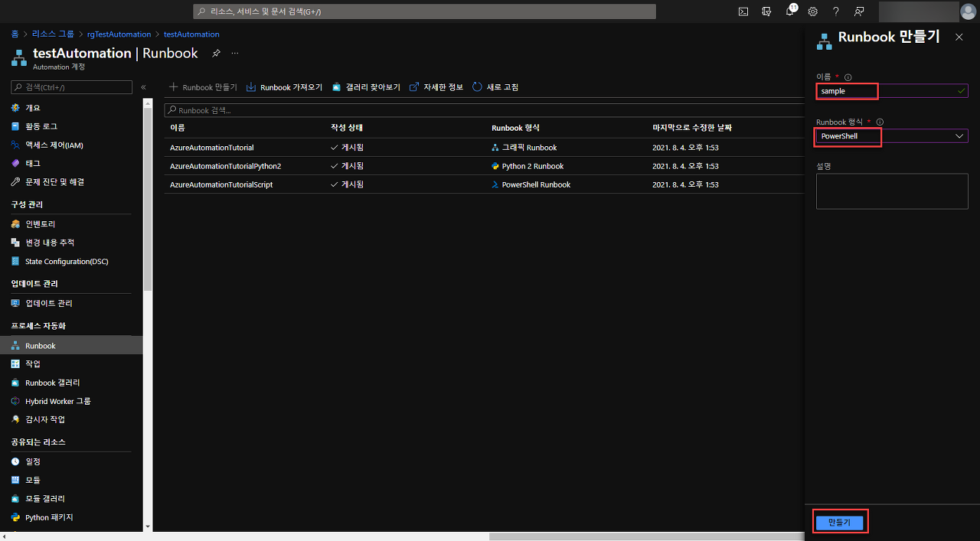Show info tooltip next to 이름 label
980x541 pixels.
coord(848,77)
